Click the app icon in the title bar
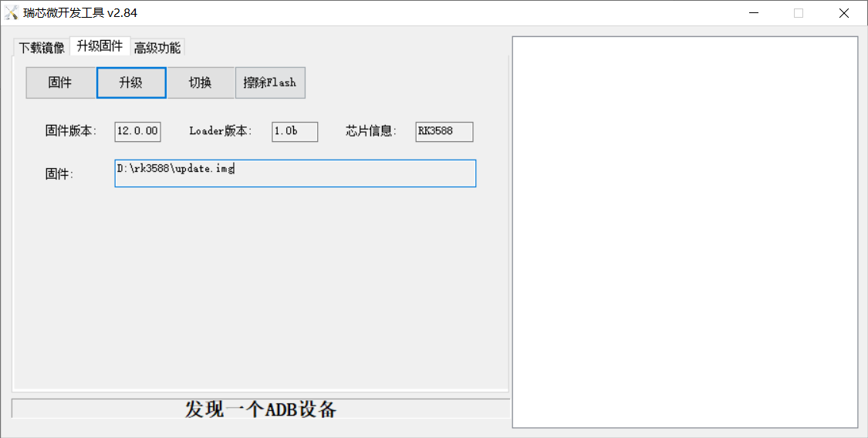Viewport: 868px width, 438px height. 12,12
